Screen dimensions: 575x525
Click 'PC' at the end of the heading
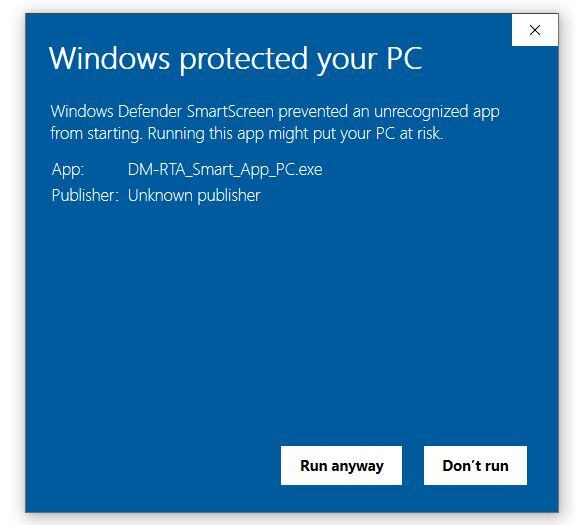404,58
